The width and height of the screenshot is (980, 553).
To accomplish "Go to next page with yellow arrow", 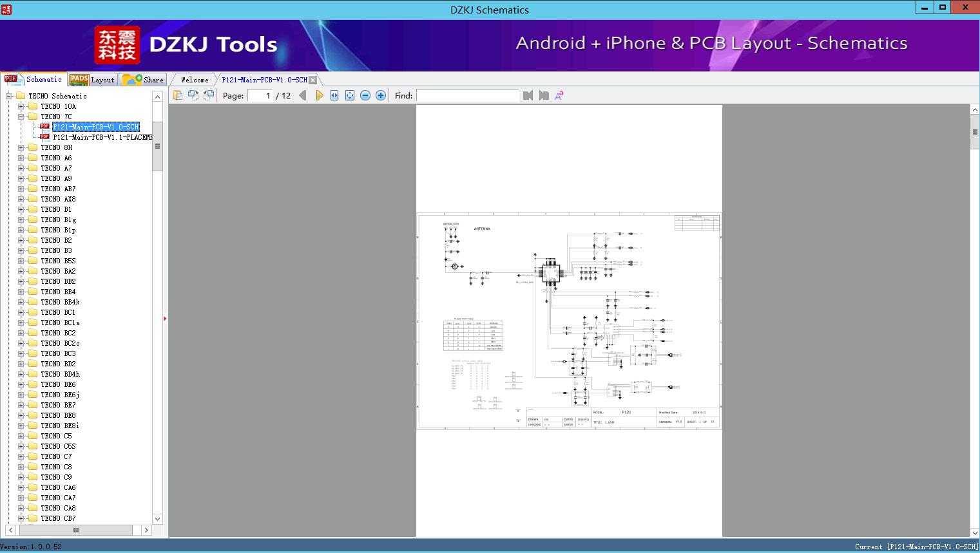I will click(320, 95).
